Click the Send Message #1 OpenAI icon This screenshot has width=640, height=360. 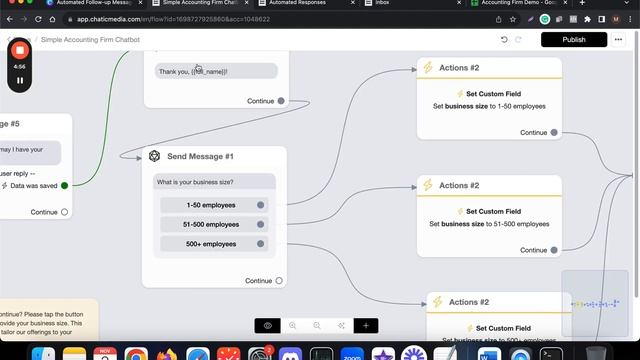pos(154,156)
